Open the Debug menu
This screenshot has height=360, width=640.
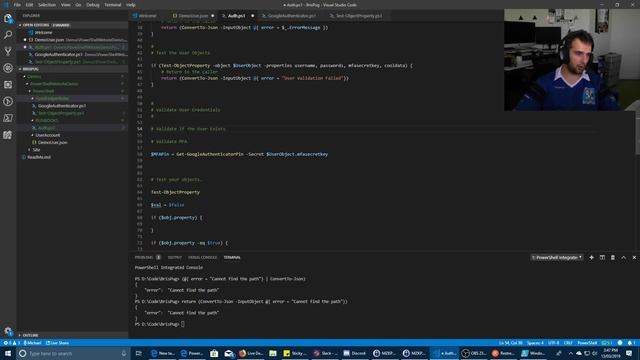point(93,5)
